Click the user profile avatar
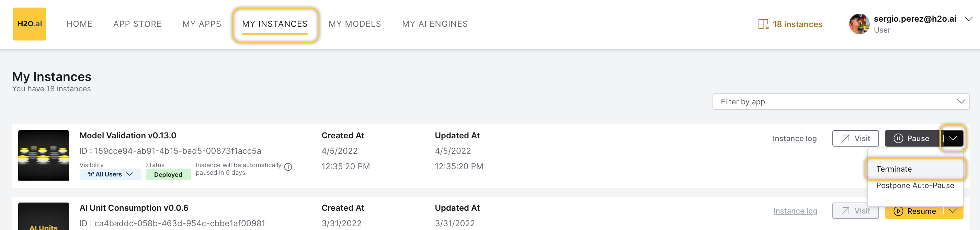 pyautogui.click(x=859, y=24)
